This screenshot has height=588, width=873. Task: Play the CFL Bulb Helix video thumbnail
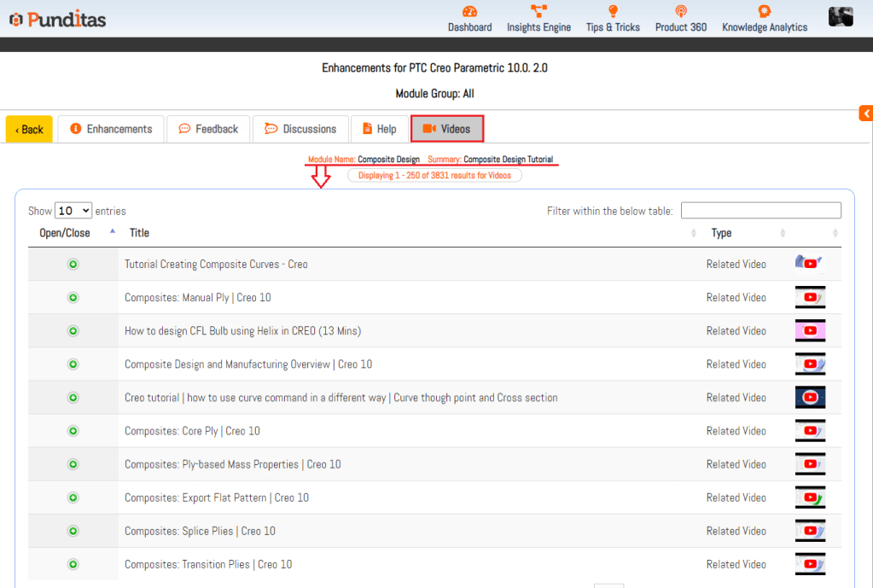click(810, 331)
